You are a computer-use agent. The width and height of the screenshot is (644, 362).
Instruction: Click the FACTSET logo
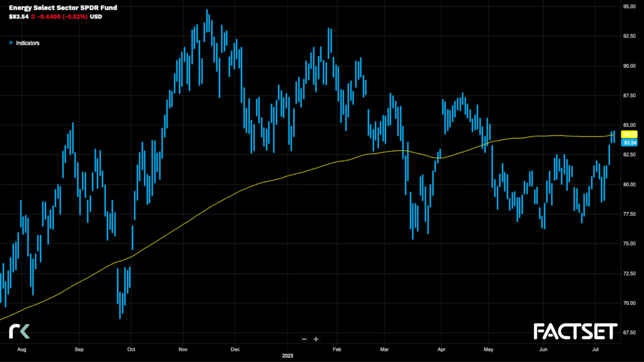tap(575, 331)
